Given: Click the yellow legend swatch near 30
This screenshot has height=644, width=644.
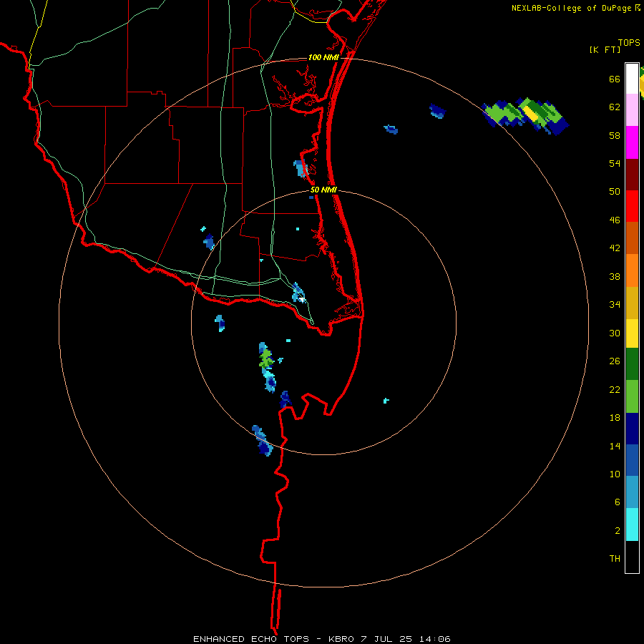Looking at the screenshot, I should click(632, 333).
